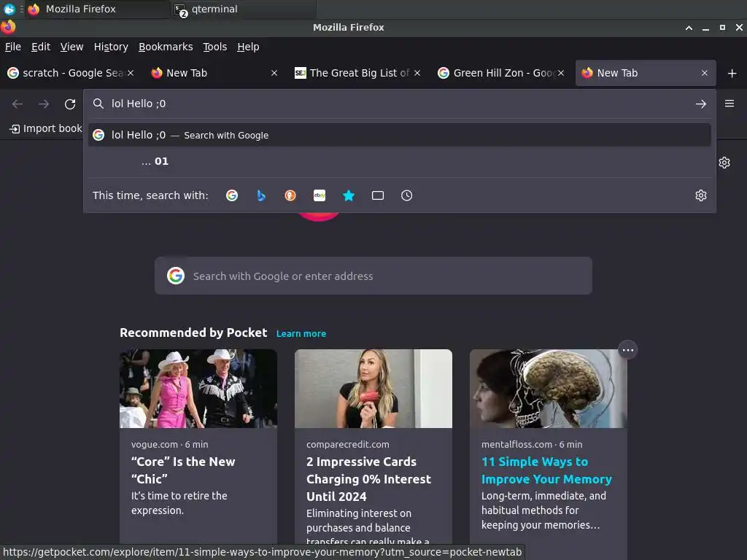Close the first New Tab tab

[x=274, y=73]
